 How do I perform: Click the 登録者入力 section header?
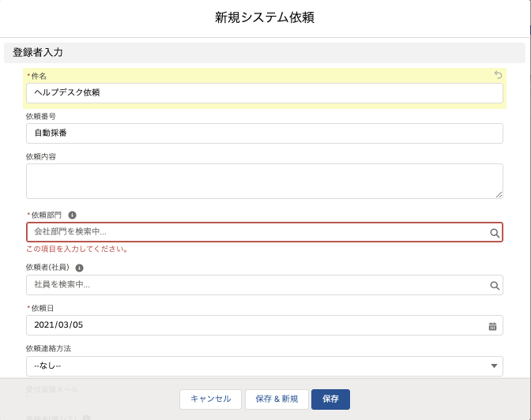tap(265, 52)
